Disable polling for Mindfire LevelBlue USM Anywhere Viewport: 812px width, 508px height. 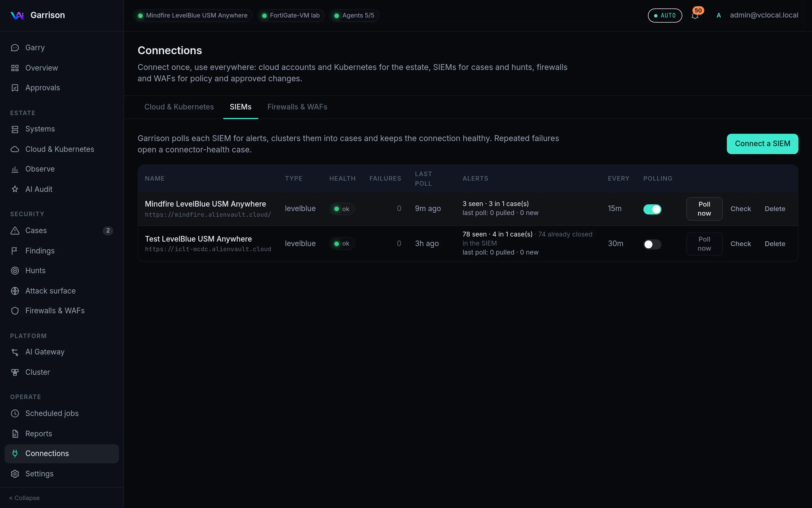coord(652,209)
